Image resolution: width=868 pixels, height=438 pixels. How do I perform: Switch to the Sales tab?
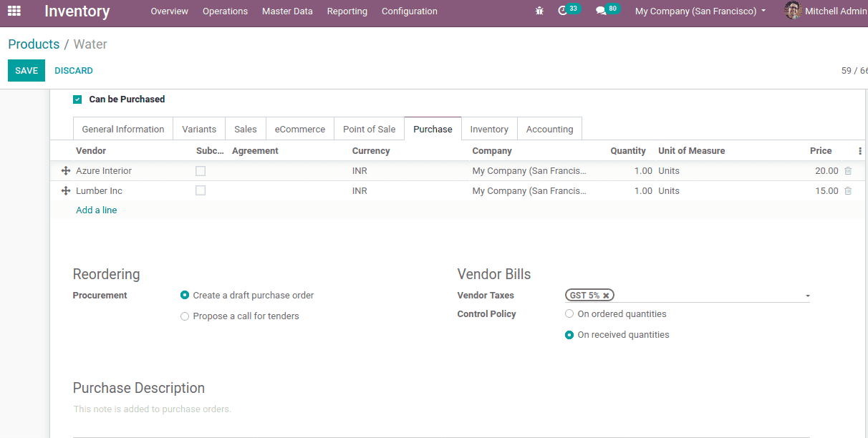[246, 129]
